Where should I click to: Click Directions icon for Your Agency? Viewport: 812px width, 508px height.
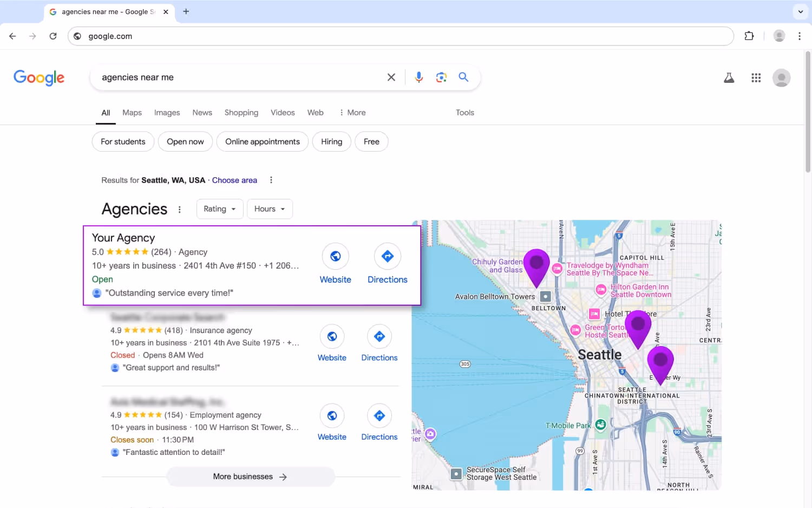(388, 256)
